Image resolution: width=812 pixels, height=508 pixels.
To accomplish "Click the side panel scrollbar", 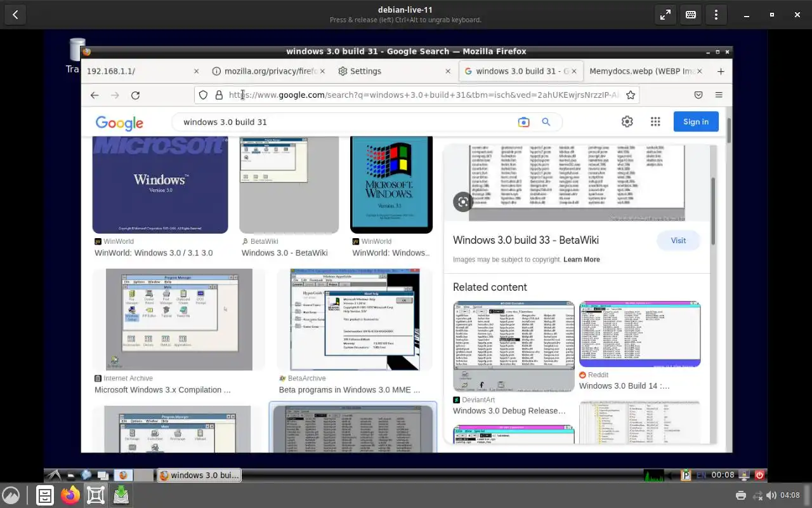I will [x=713, y=211].
